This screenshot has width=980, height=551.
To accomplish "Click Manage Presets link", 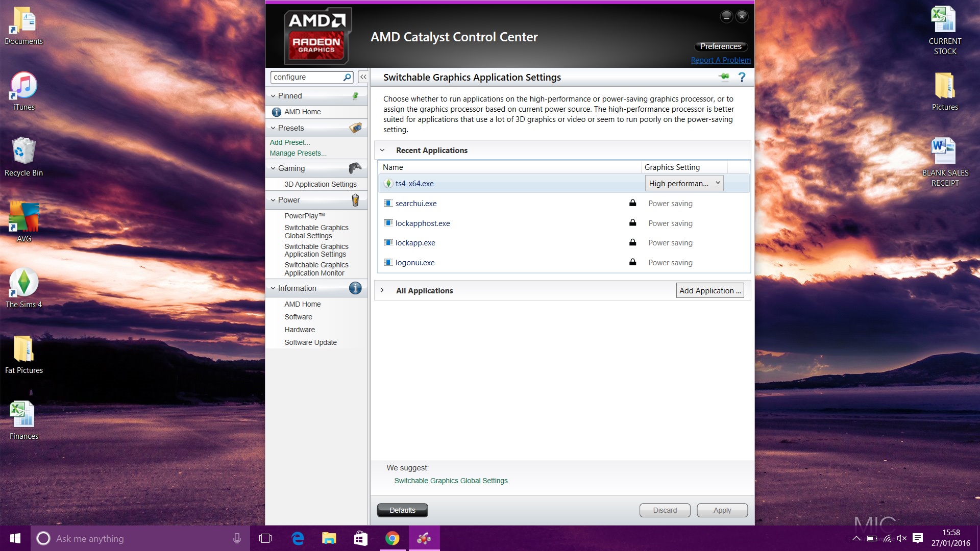I will pyautogui.click(x=298, y=153).
